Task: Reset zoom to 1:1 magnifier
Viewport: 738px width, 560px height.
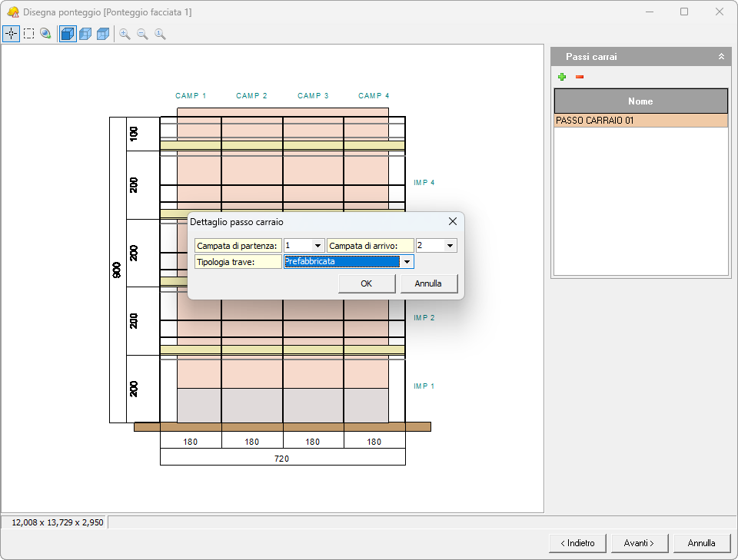Action: click(160, 34)
